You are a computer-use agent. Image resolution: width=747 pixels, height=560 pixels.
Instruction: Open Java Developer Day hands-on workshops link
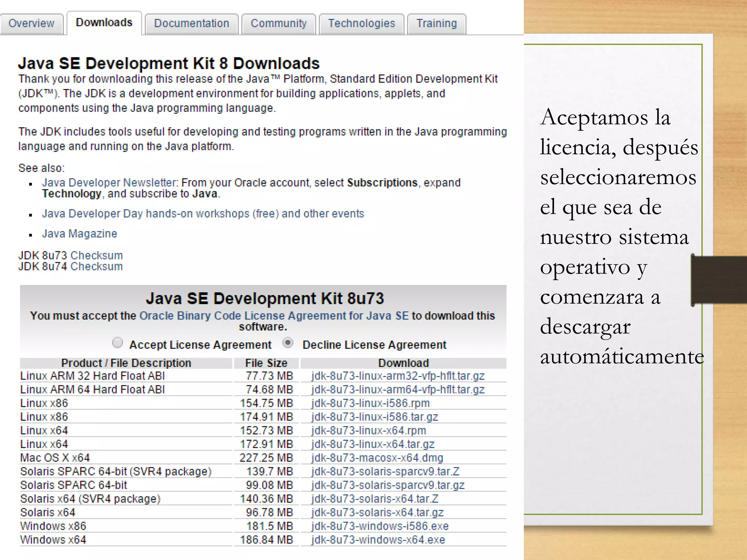point(203,213)
